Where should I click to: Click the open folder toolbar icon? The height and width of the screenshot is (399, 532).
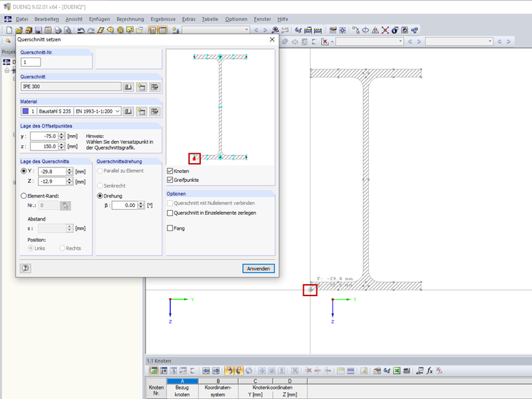[19, 30]
